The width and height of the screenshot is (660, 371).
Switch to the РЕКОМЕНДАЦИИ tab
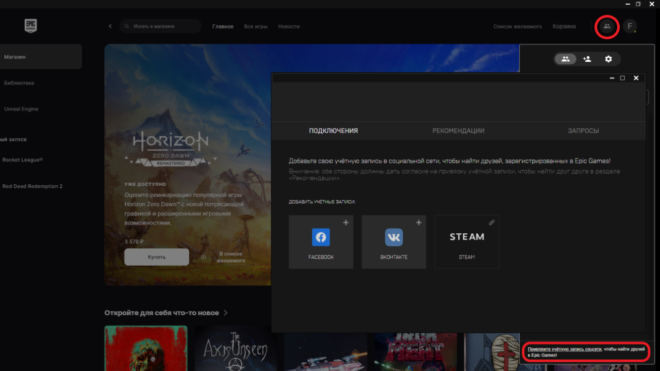[x=458, y=131]
